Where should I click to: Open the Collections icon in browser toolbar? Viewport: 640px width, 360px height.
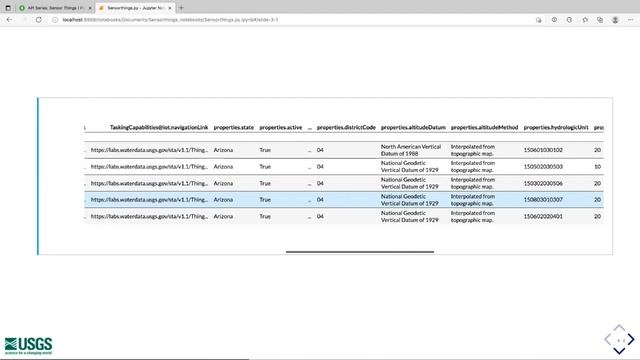pos(600,20)
